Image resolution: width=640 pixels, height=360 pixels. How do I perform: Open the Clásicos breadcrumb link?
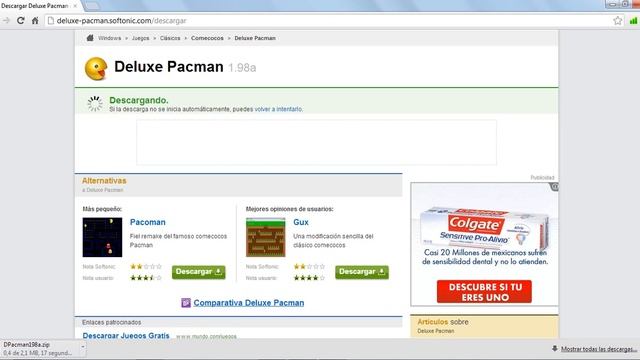point(170,38)
